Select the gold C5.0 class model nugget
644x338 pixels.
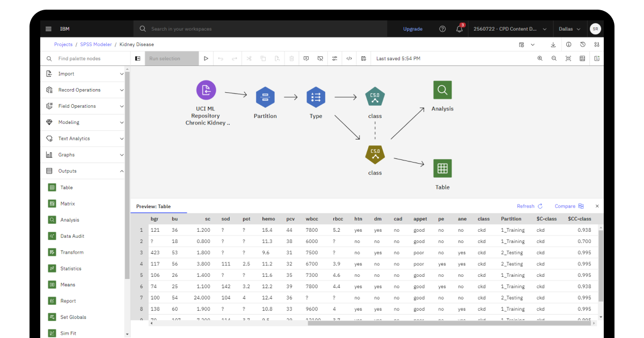point(375,155)
